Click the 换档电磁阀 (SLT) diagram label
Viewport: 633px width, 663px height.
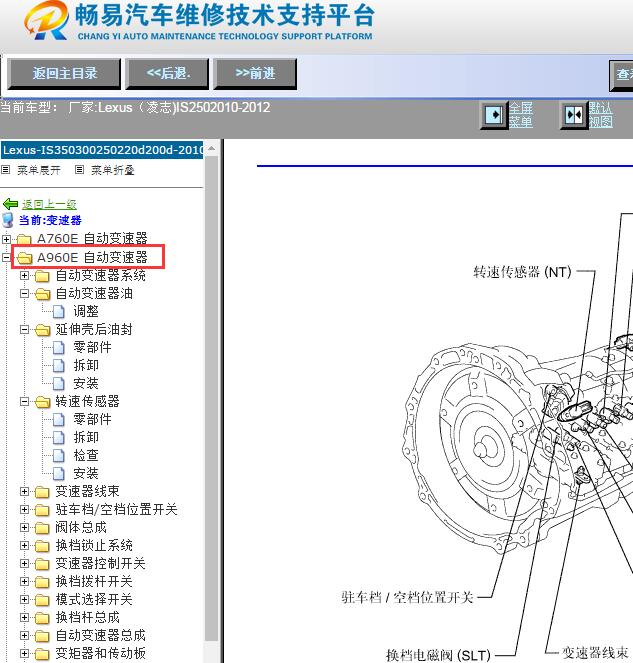pos(438,655)
